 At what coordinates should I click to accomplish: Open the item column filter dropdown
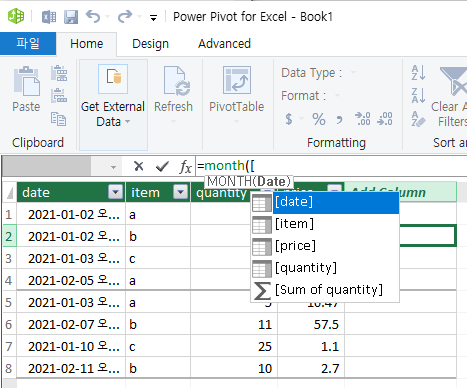click(181, 192)
